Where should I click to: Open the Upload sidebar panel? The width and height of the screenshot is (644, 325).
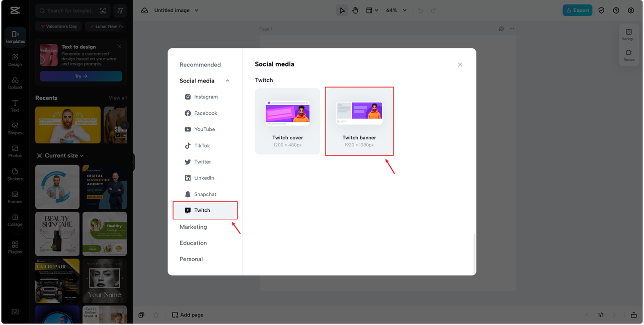pos(15,84)
